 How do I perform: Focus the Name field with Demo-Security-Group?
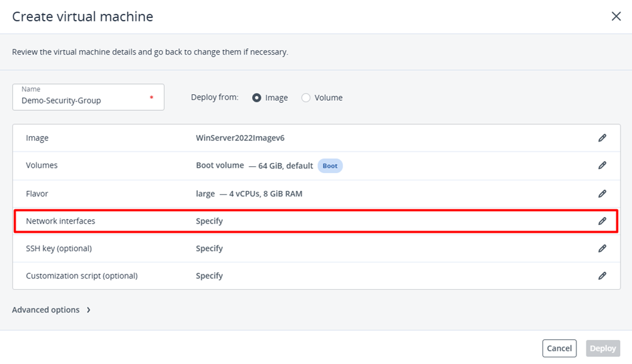84,100
